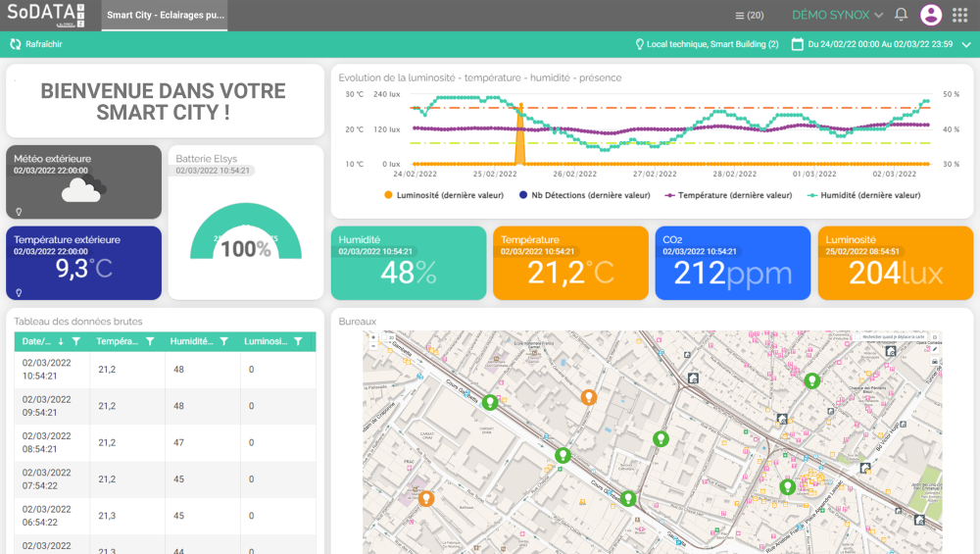Open the Luminosité 204lux card
The image size is (980, 554).
coord(895,263)
